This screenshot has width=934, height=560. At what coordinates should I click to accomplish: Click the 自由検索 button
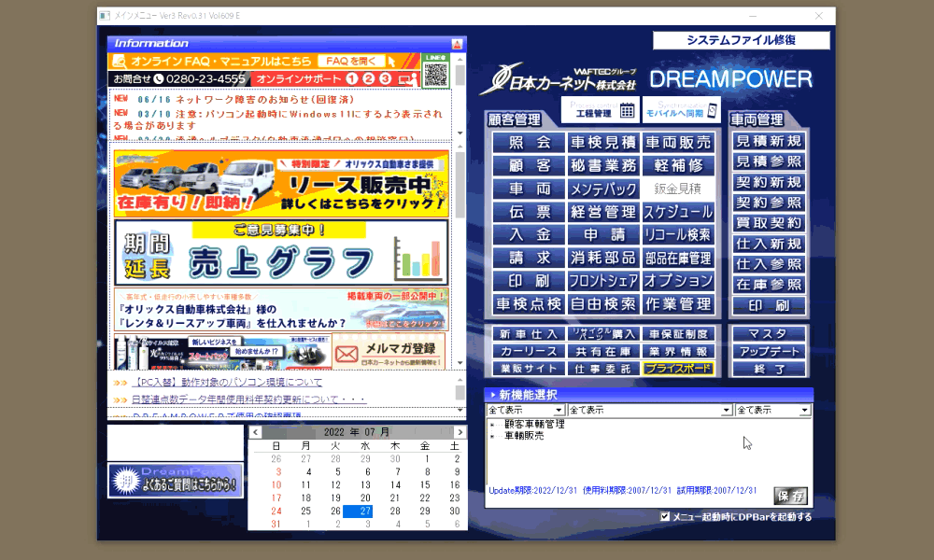(603, 304)
